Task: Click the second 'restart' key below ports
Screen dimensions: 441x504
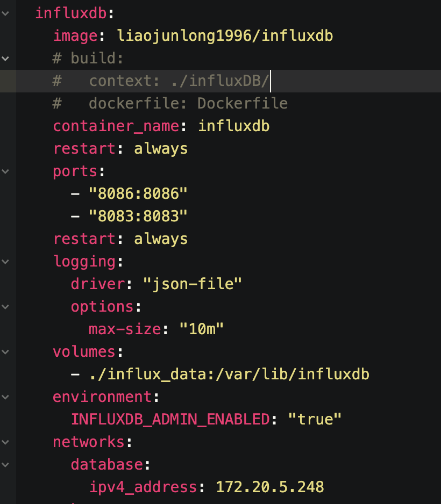Action: tap(84, 239)
